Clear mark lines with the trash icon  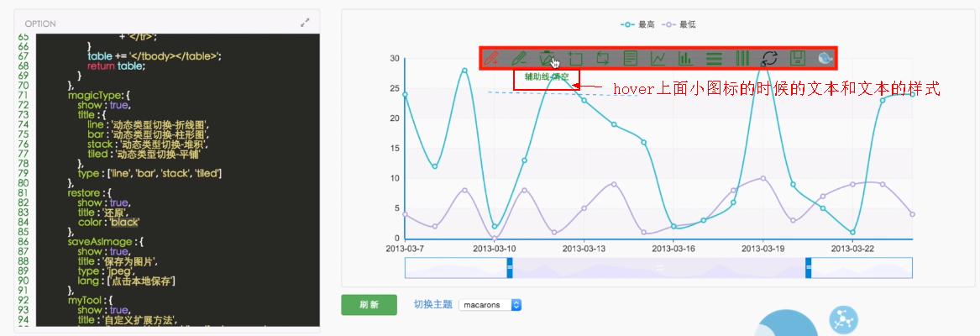coord(548,58)
